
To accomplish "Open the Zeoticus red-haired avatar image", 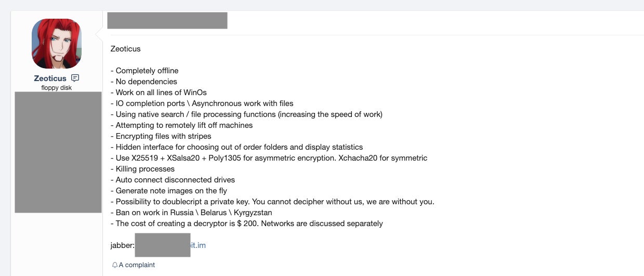I will point(57,44).
